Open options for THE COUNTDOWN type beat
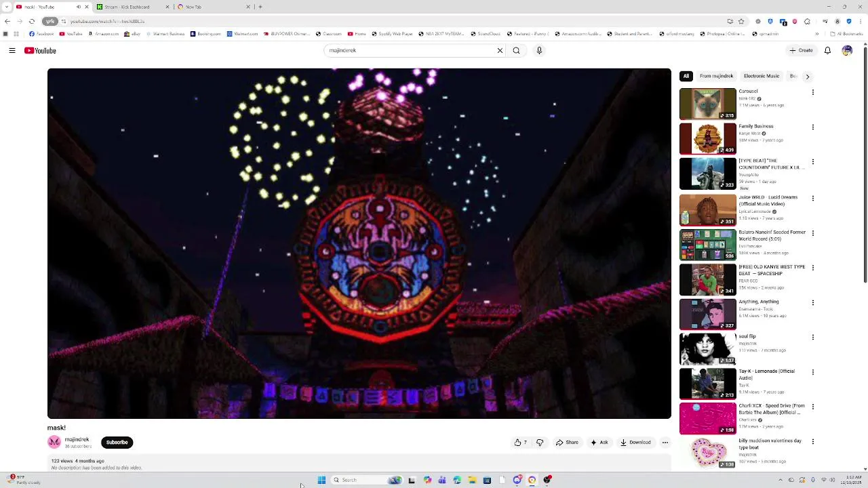This screenshot has height=488, width=868. 812,162
